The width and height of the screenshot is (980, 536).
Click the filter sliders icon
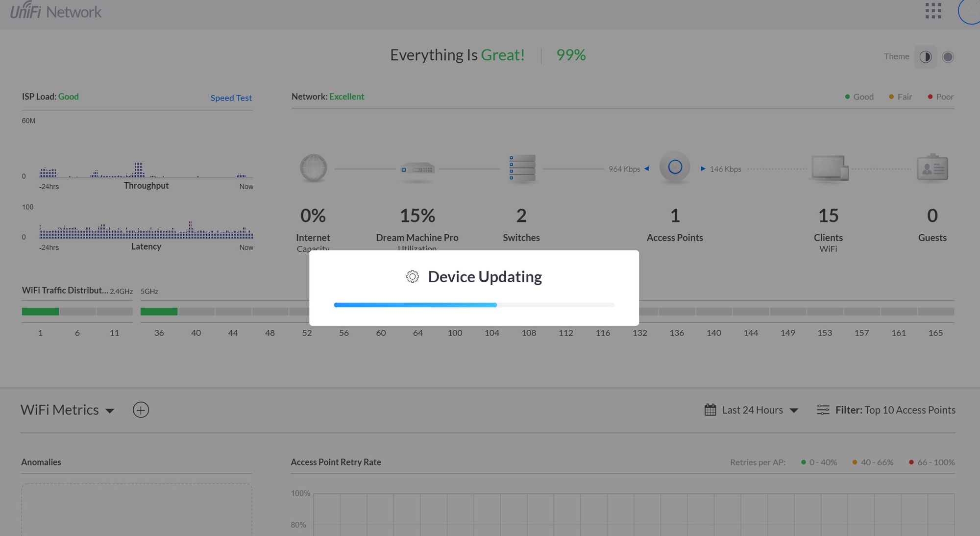pos(823,410)
